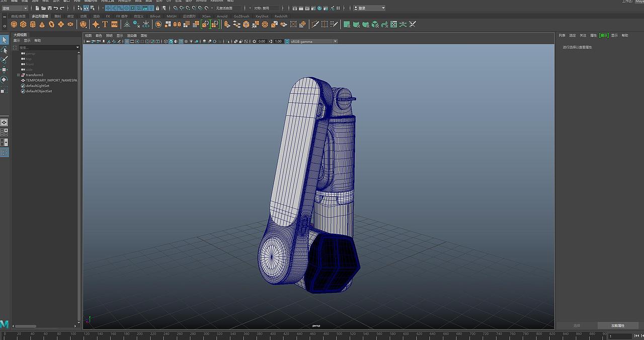The image size is (644, 340).
Task: Click the UV editor checker icon
Action: click(x=394, y=24)
